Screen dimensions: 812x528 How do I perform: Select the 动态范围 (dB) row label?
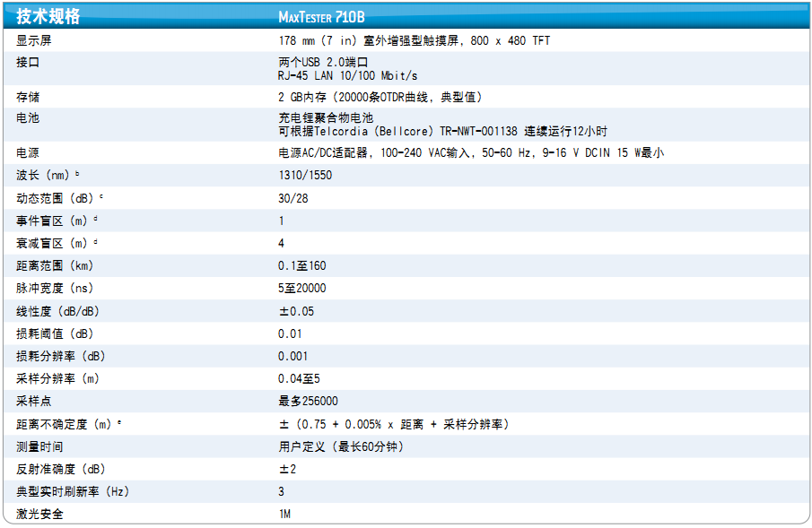pyautogui.click(x=59, y=198)
